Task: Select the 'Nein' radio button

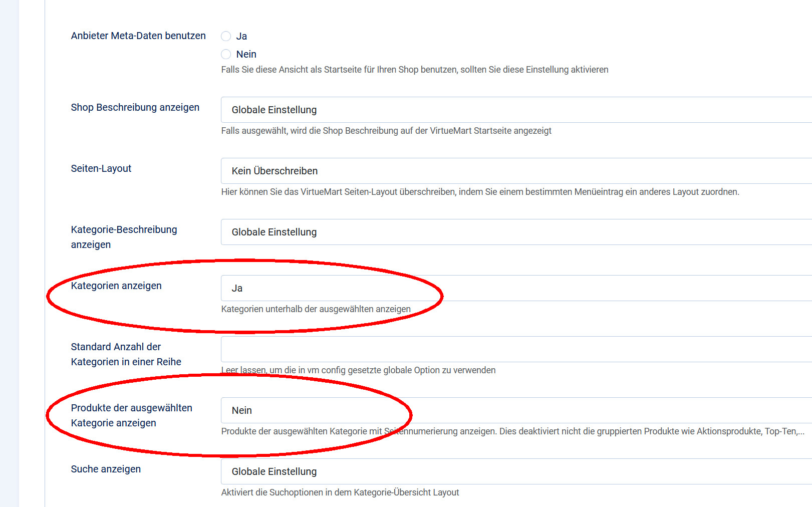Action: 226,54
